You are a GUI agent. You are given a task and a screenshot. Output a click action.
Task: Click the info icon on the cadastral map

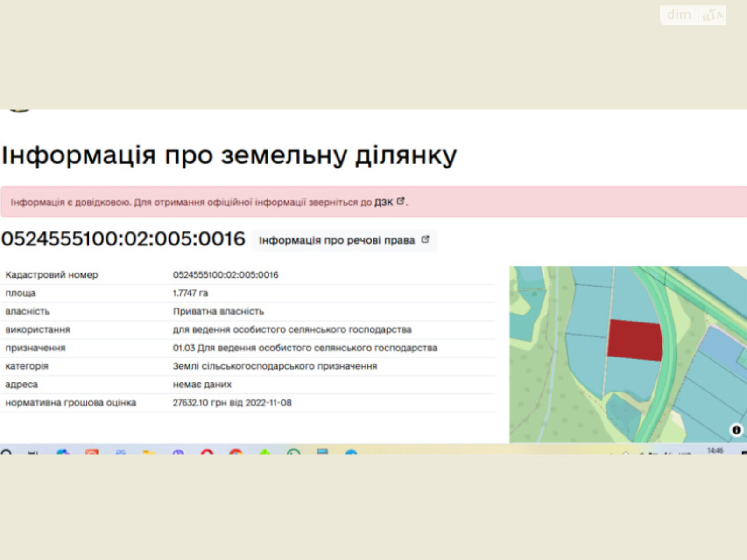pyautogui.click(x=736, y=428)
